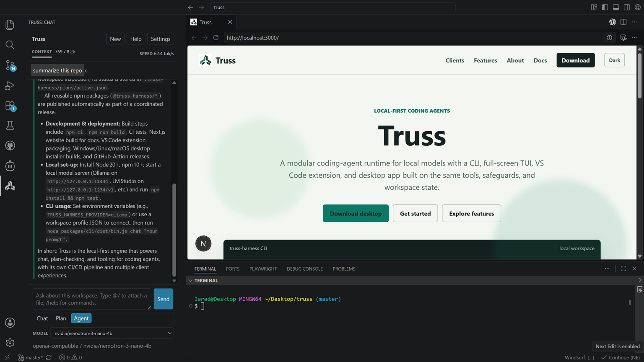Viewport: 644px width, 362px height.
Task: Open the Manage gear icon
Action: (x=10, y=343)
